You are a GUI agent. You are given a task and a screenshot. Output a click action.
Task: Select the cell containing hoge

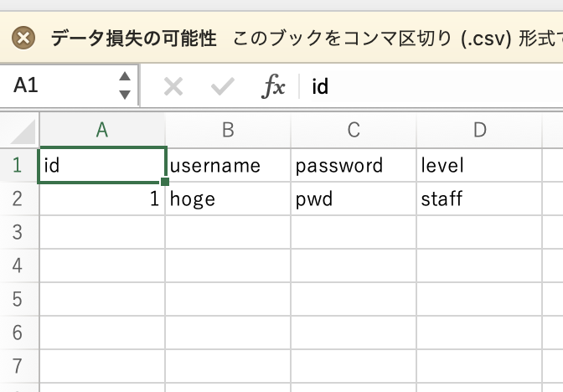tap(228, 199)
